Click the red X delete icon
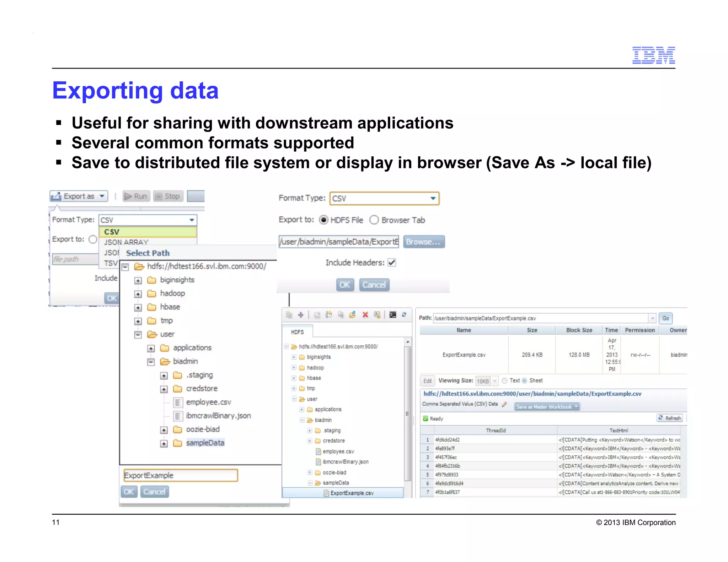Image resolution: width=728 pixels, height=562 pixels. (365, 315)
